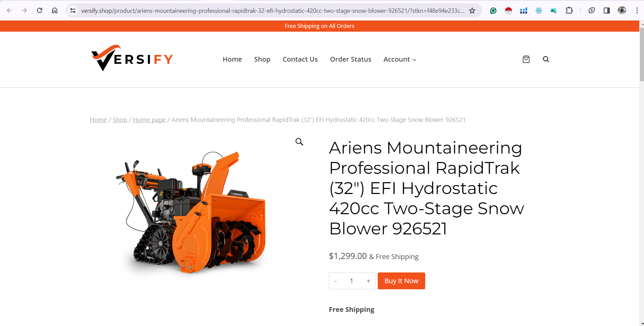Open the Grammarly extension icon
The width and height of the screenshot is (644, 326).
point(493,10)
